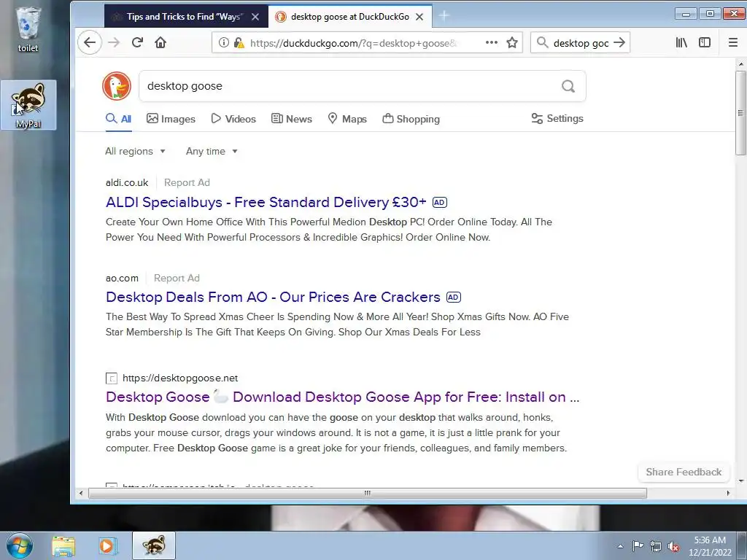Viewport: 747px width, 560px height.
Task: Select the 'desktop goose at DuckDuckGo' tab
Action: click(350, 17)
